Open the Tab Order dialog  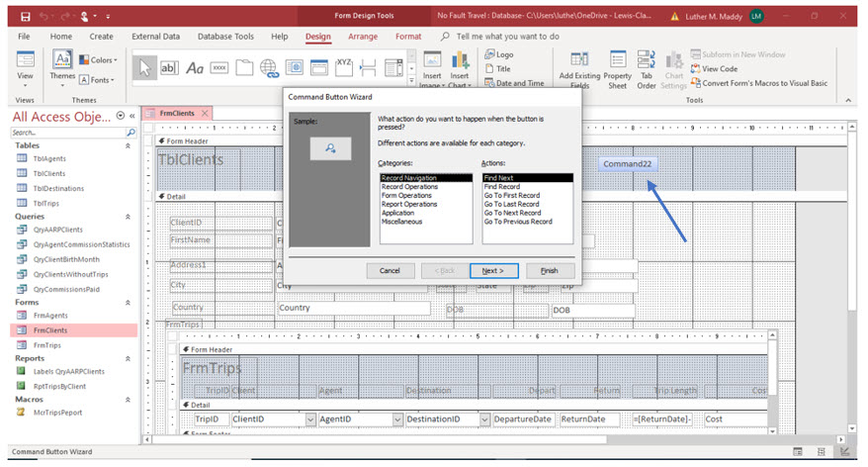point(646,69)
